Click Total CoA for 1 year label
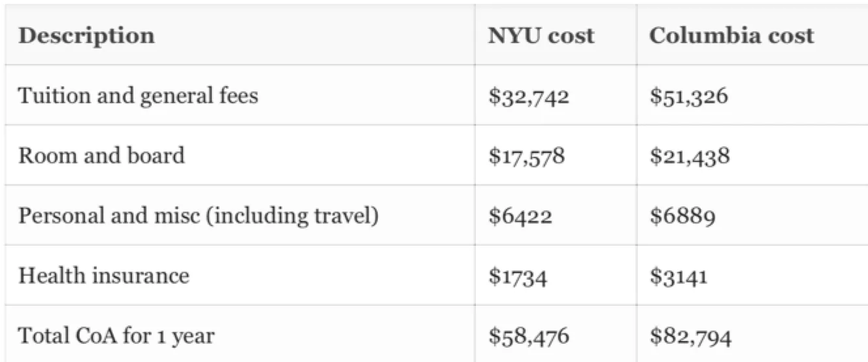868x362 pixels. (116, 337)
